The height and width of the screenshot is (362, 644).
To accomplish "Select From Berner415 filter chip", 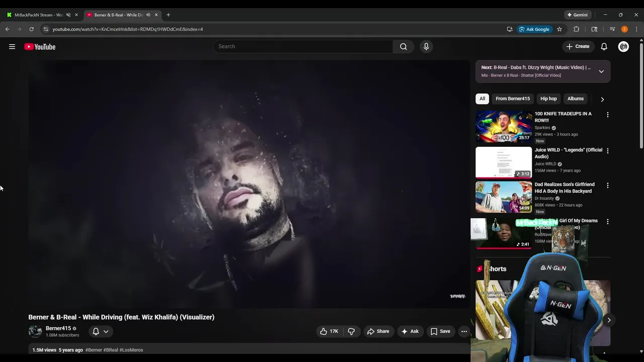I will coord(513,99).
